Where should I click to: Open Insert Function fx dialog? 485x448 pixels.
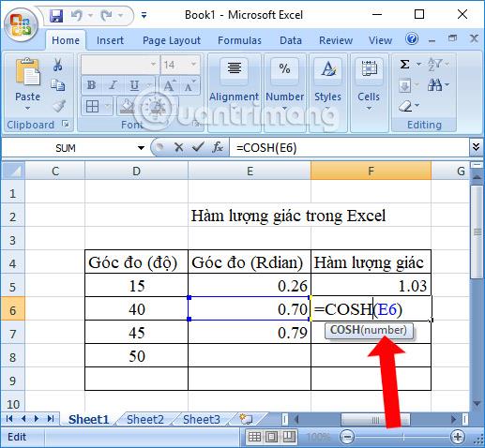point(218,147)
